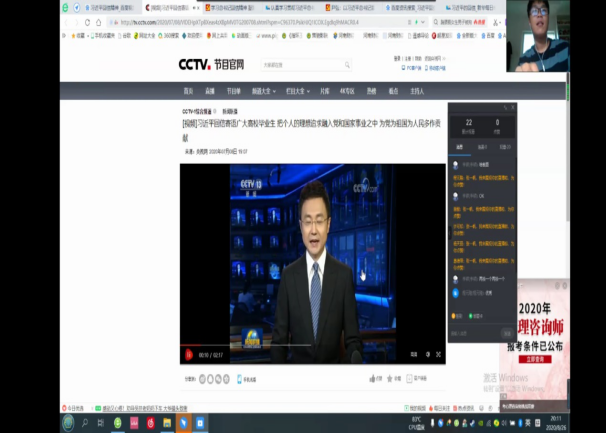Open 4K专区 in navigation bar

[347, 91]
